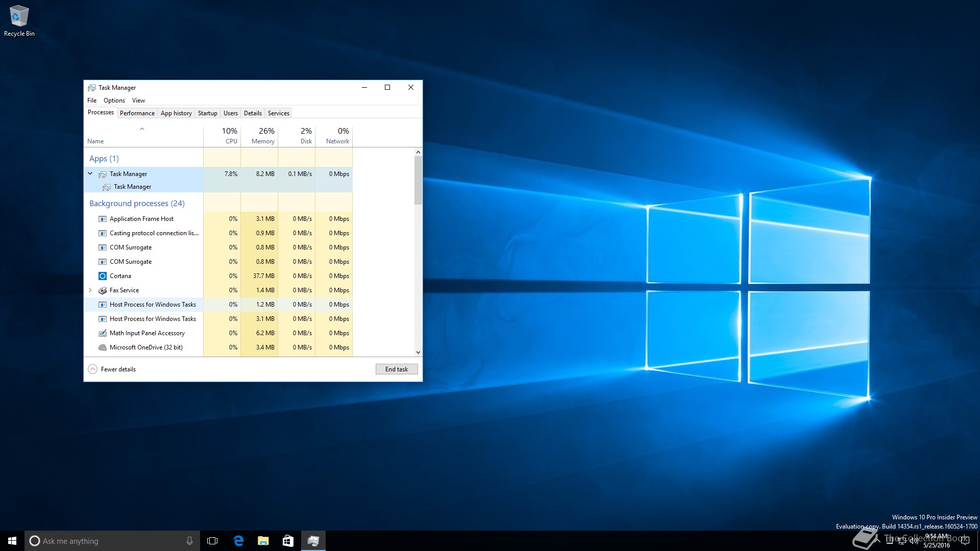The height and width of the screenshot is (551, 980).
Task: Click the Task Manager app row icon
Action: coord(103,174)
